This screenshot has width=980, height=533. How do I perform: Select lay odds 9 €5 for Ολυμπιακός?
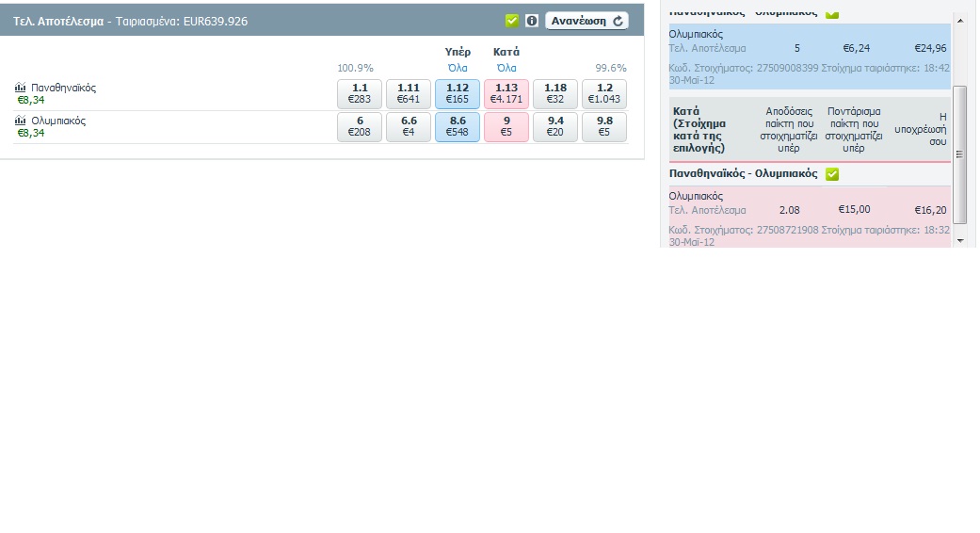[x=506, y=127]
